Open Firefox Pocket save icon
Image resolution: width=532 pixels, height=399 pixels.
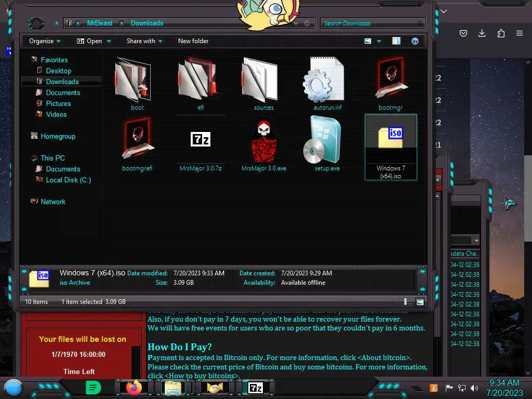point(463,33)
